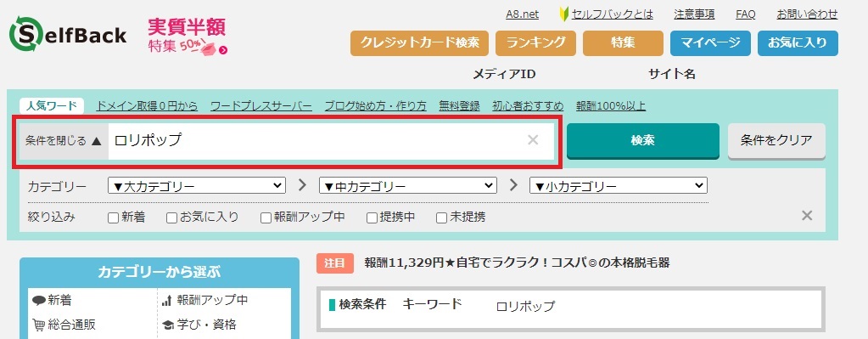Click the 新着 speech bubble icon
This screenshot has width=868, height=339.
click(x=39, y=301)
